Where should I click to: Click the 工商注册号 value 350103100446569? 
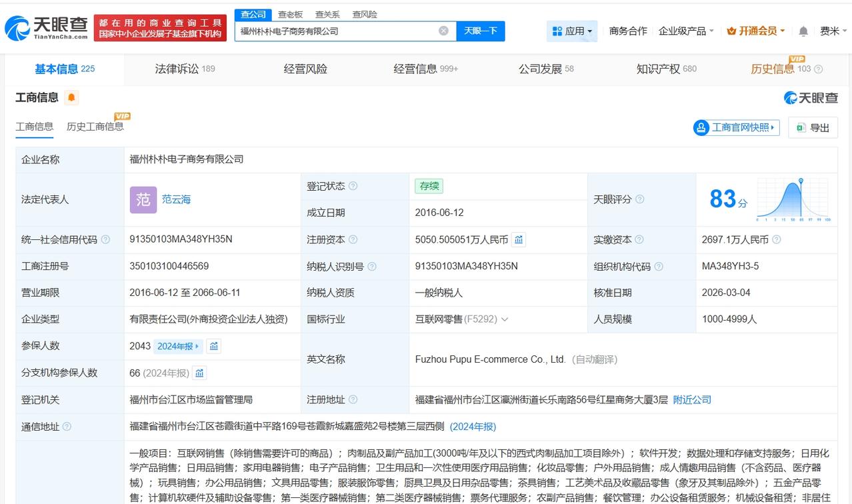pyautogui.click(x=169, y=266)
